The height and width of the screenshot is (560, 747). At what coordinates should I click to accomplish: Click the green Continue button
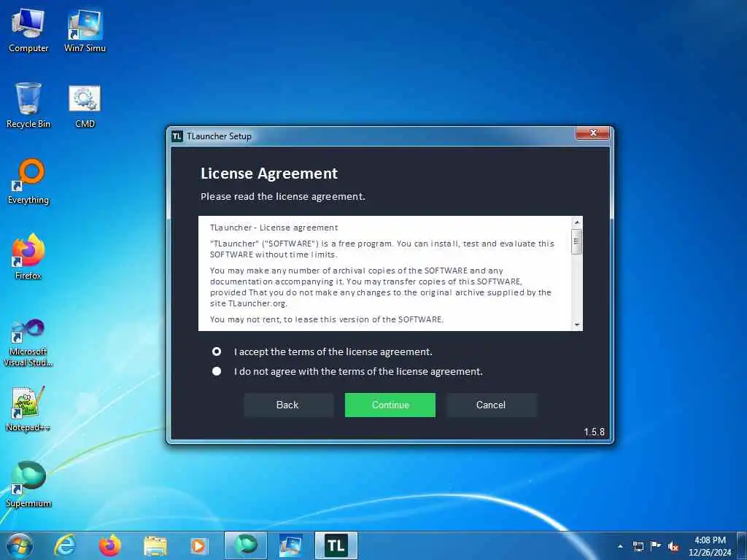pyautogui.click(x=390, y=405)
